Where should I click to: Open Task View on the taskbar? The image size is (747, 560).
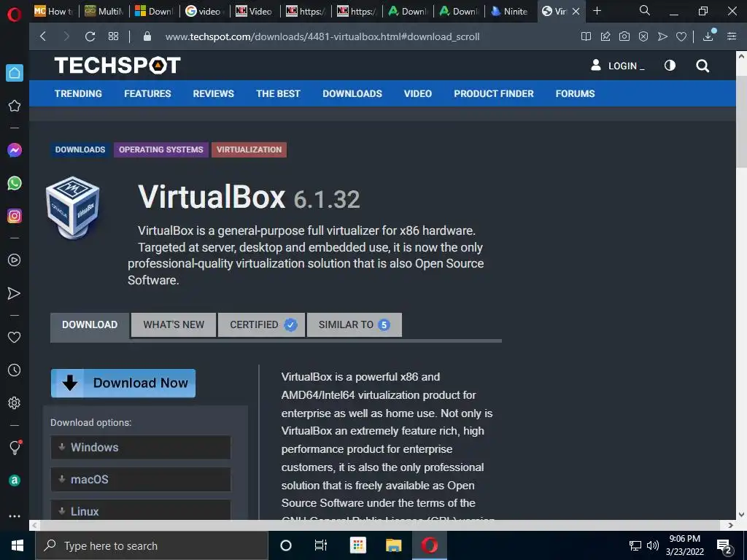[x=321, y=545]
